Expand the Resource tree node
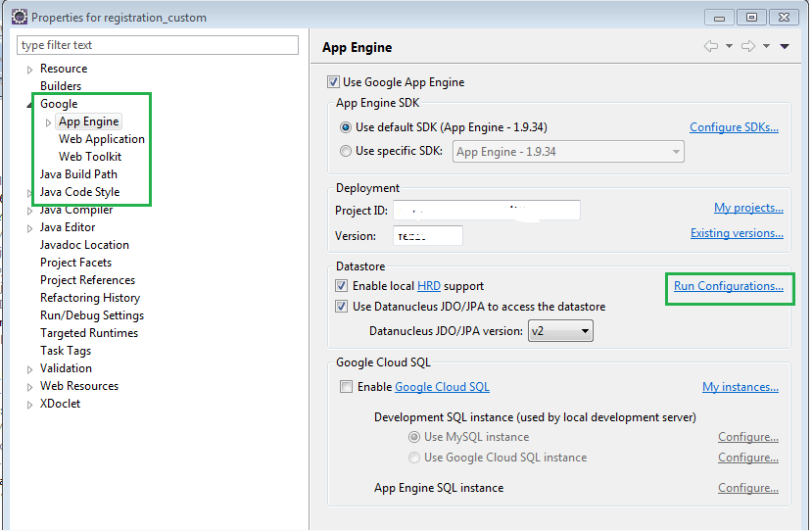 click(x=29, y=70)
